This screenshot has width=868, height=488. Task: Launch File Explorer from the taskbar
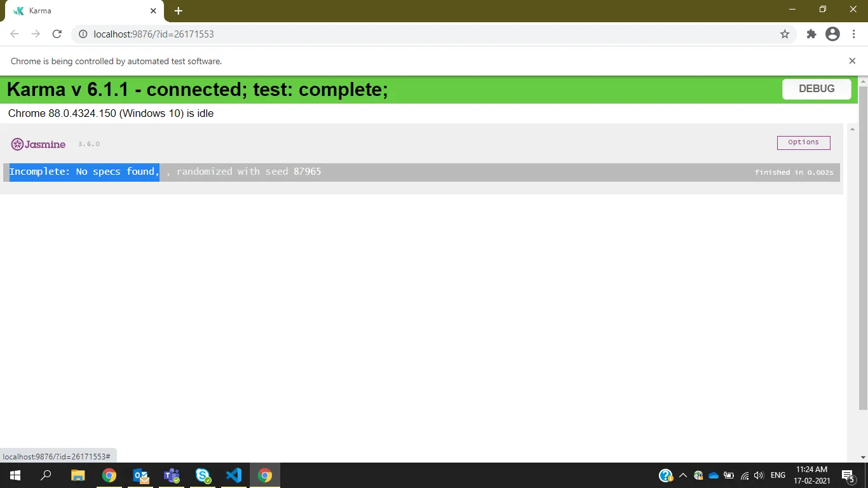(78, 475)
